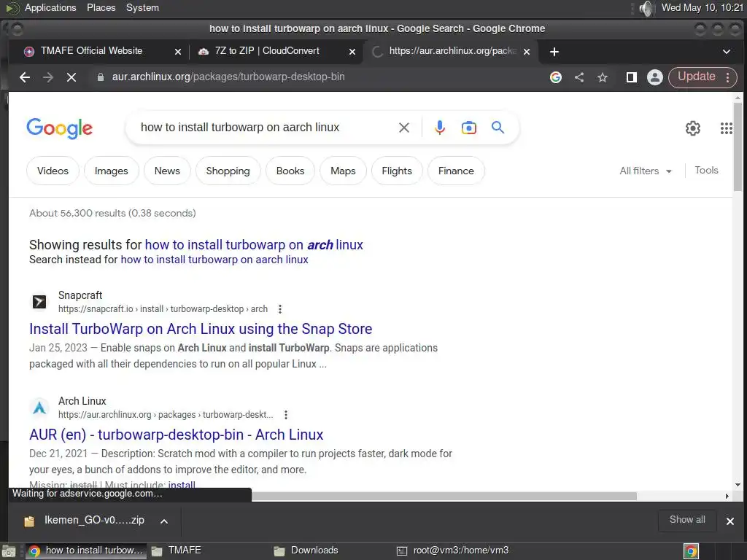Filter results by Videos

[53, 171]
